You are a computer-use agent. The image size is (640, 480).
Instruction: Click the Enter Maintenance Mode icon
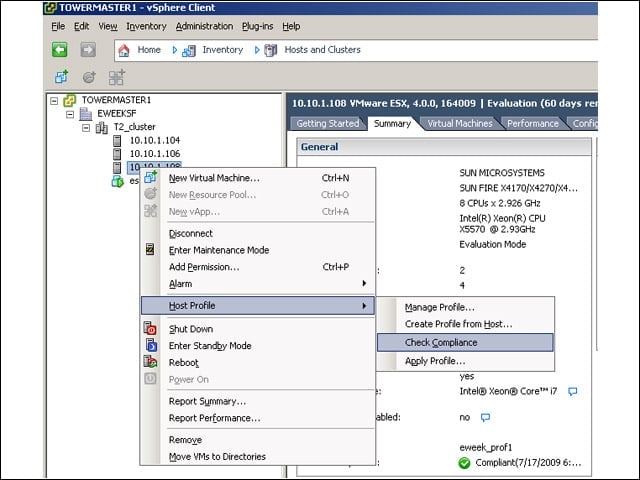pos(150,249)
